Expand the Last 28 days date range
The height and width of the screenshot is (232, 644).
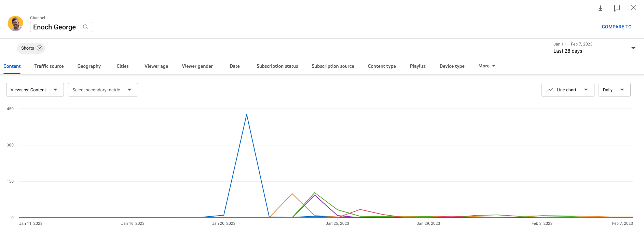(596, 48)
